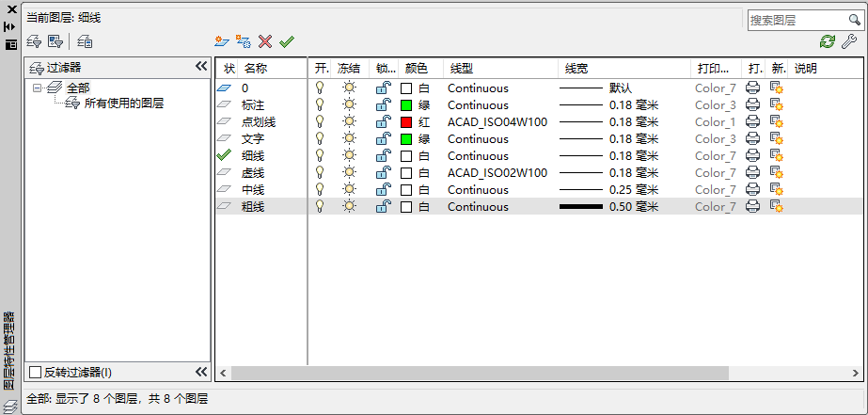Image resolution: width=868 pixels, height=415 pixels.
Task: Select the 所有使用的图层 filter
Action: point(124,104)
